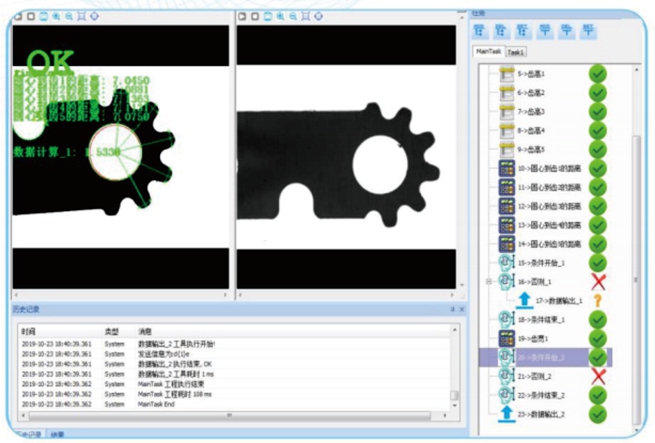Viewport: 655px width, 443px height.
Task: Switch to the MainTask tab
Action: click(x=486, y=51)
